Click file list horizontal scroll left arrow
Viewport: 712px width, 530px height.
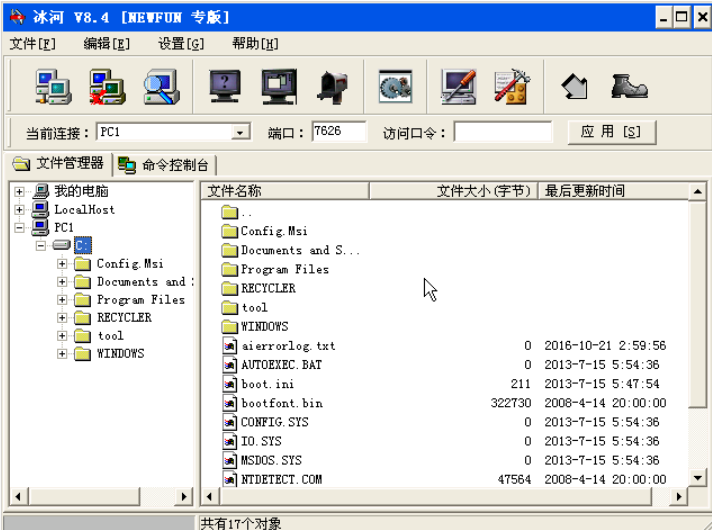pyautogui.click(x=209, y=496)
